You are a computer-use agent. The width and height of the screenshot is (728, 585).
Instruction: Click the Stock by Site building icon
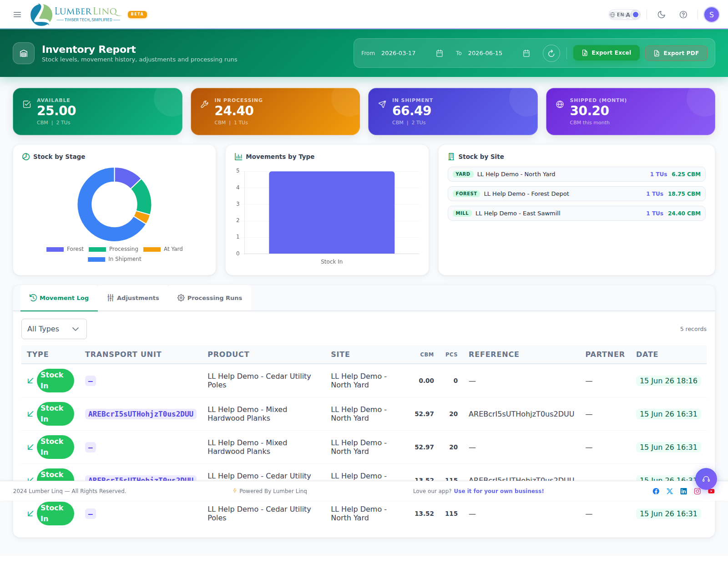[451, 157]
